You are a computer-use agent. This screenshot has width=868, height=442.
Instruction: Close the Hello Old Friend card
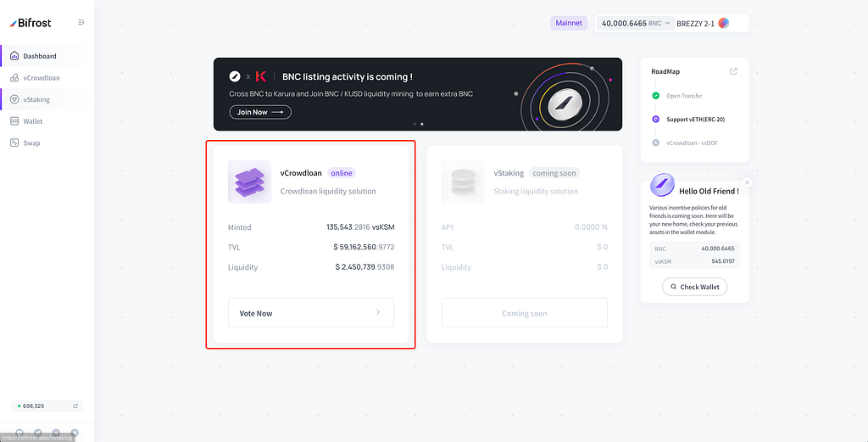[x=748, y=182]
